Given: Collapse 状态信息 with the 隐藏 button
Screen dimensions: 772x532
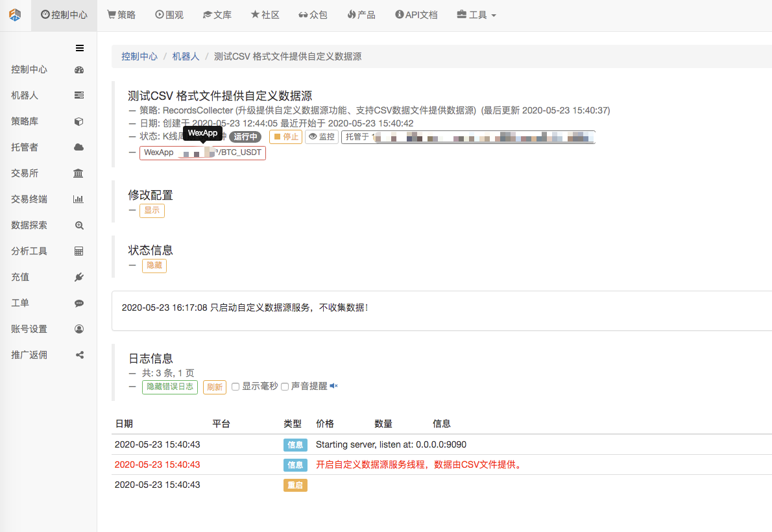Looking at the screenshot, I should [x=154, y=266].
